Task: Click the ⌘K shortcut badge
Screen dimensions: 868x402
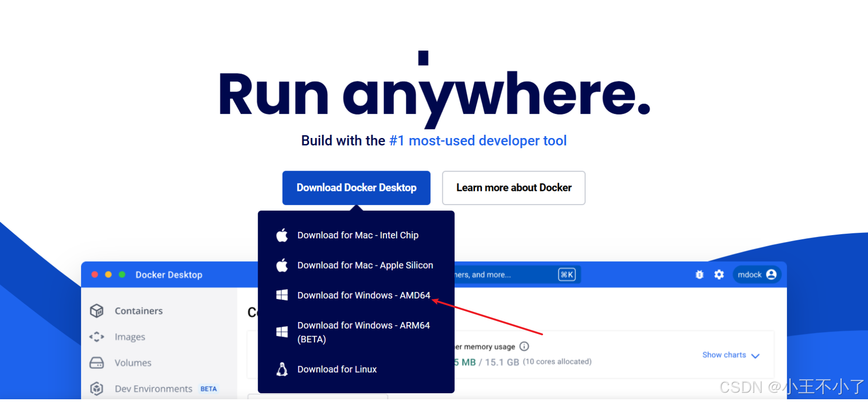Action: 567,275
